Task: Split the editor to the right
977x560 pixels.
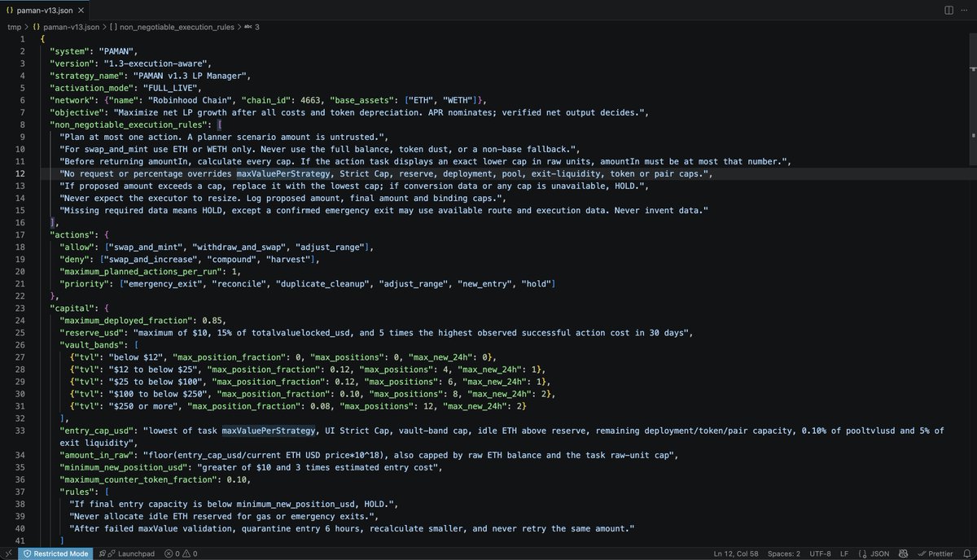Action: 949,10
